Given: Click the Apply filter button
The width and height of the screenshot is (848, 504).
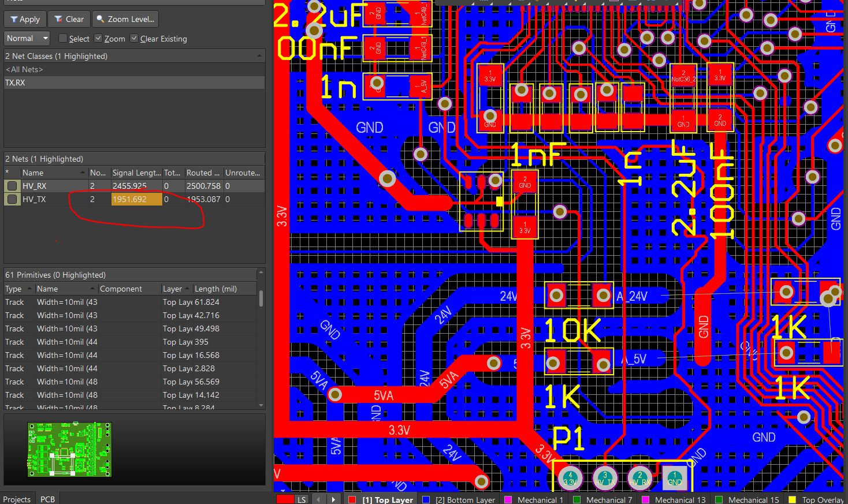Looking at the screenshot, I should 24,19.
